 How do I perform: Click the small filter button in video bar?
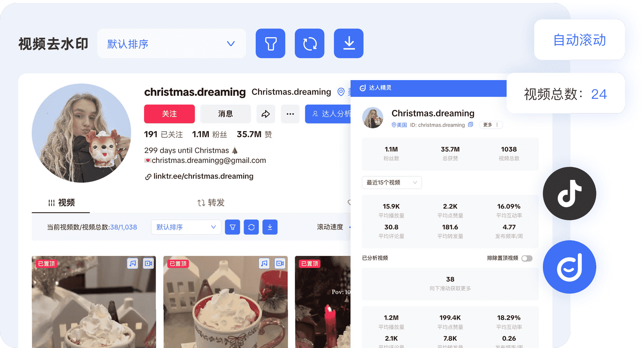point(232,227)
